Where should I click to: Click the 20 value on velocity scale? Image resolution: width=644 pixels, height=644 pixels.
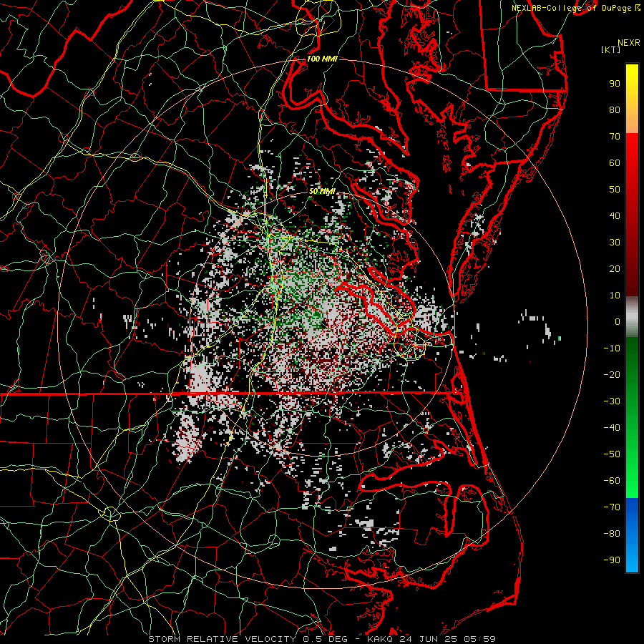(x=615, y=268)
